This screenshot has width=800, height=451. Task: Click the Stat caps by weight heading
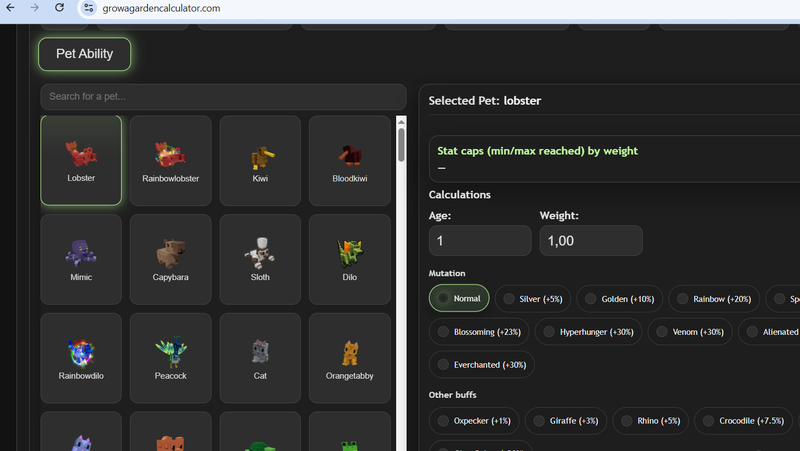click(x=537, y=151)
